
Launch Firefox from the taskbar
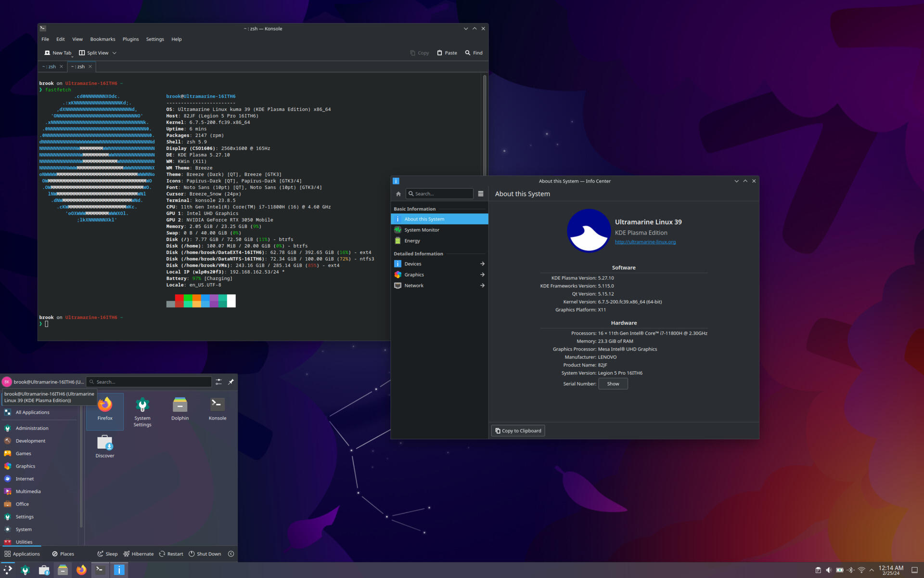pos(81,570)
